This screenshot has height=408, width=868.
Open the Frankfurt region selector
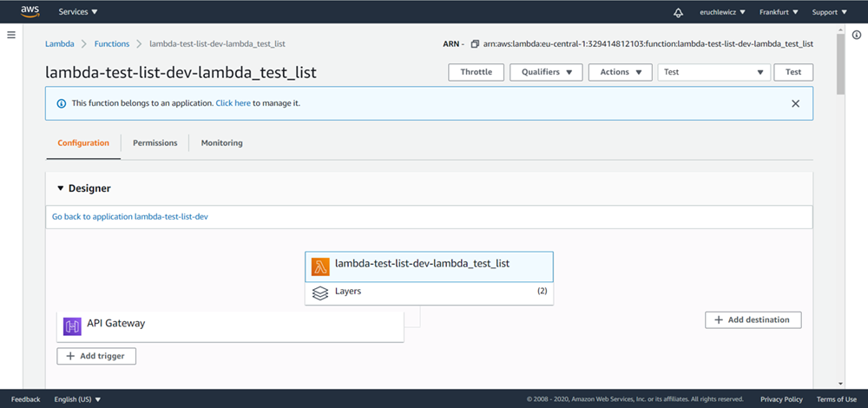click(x=779, y=12)
